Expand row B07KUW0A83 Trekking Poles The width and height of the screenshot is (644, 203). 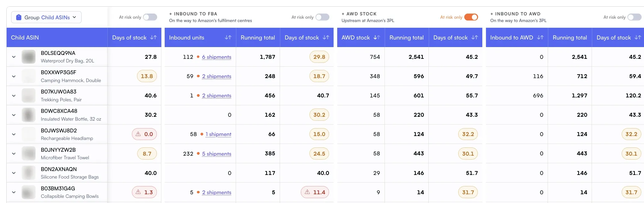click(x=14, y=96)
